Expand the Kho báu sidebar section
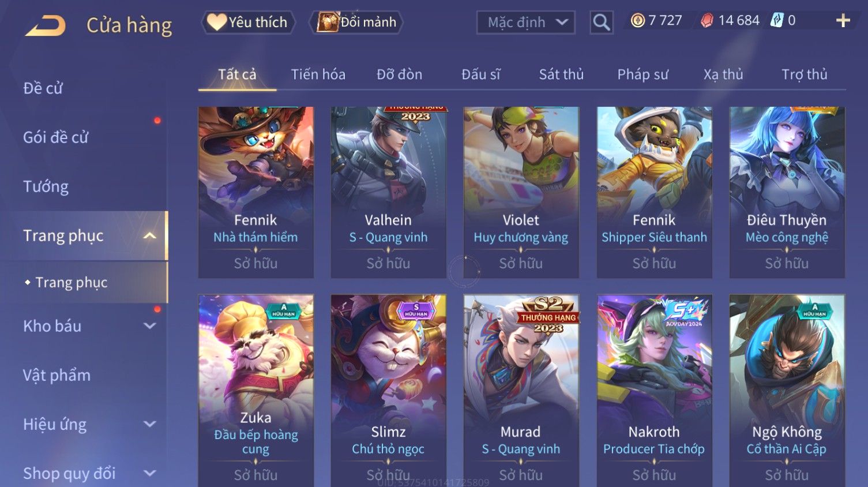 (x=150, y=326)
